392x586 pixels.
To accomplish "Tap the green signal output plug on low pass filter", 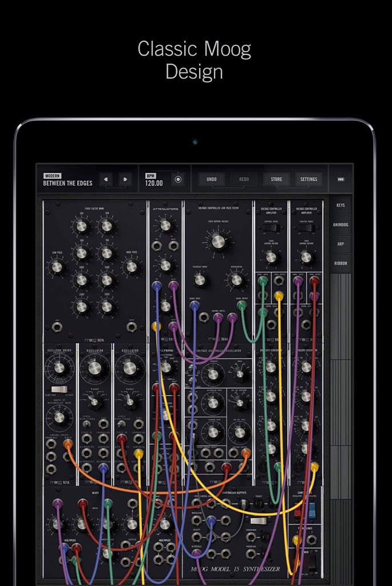I will 241,306.
